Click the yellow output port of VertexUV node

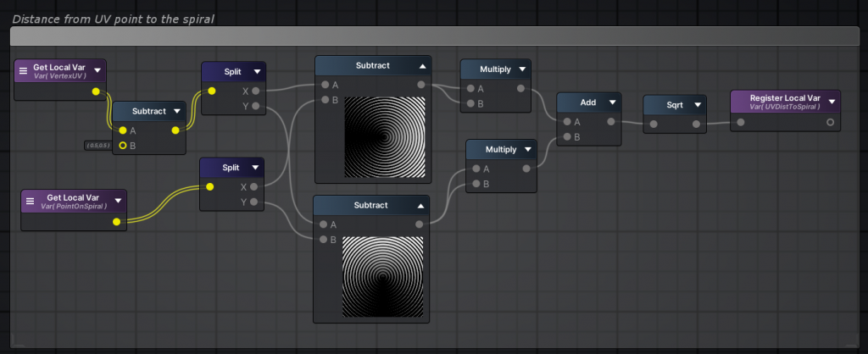pyautogui.click(x=96, y=91)
